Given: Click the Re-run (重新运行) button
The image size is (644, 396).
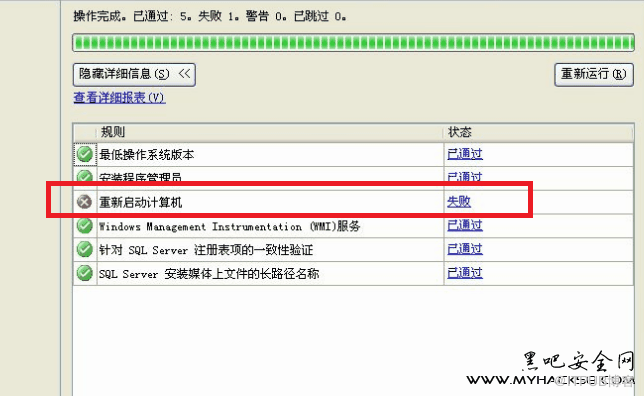Looking at the screenshot, I should (593, 74).
